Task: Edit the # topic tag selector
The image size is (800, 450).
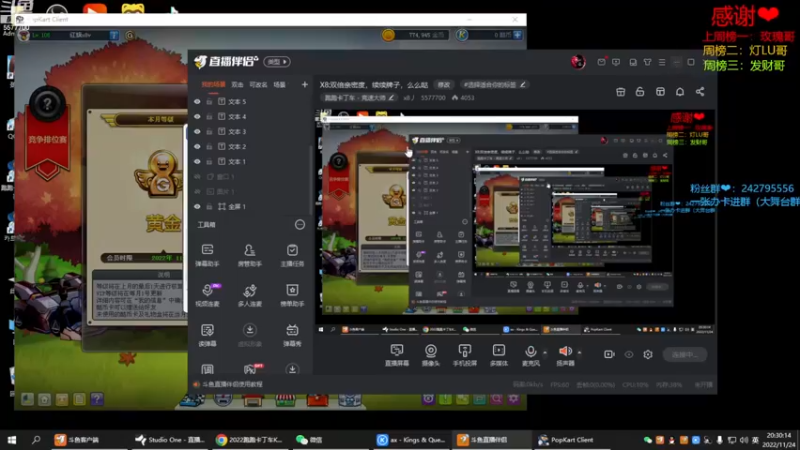Action: coord(494,85)
